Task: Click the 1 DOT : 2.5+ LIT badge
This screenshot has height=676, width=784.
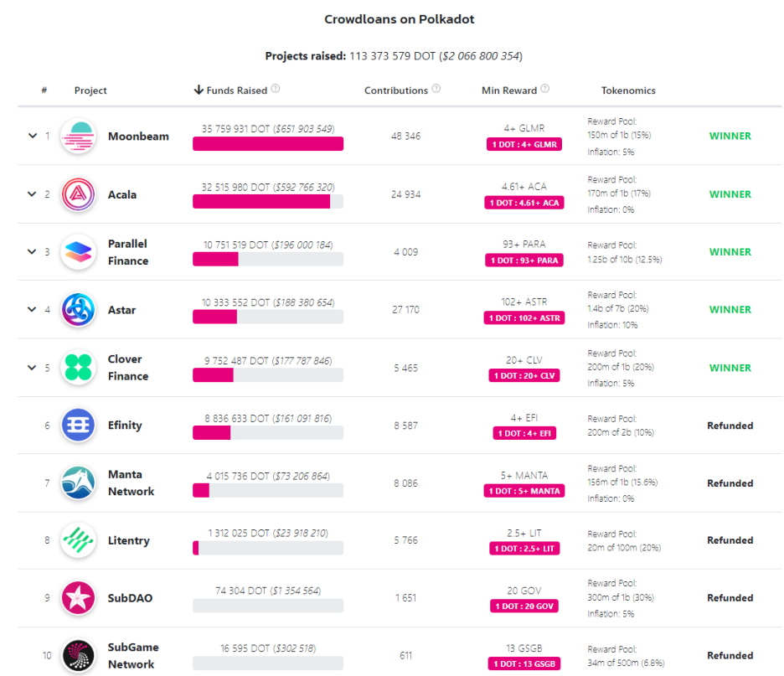Action: (x=524, y=549)
